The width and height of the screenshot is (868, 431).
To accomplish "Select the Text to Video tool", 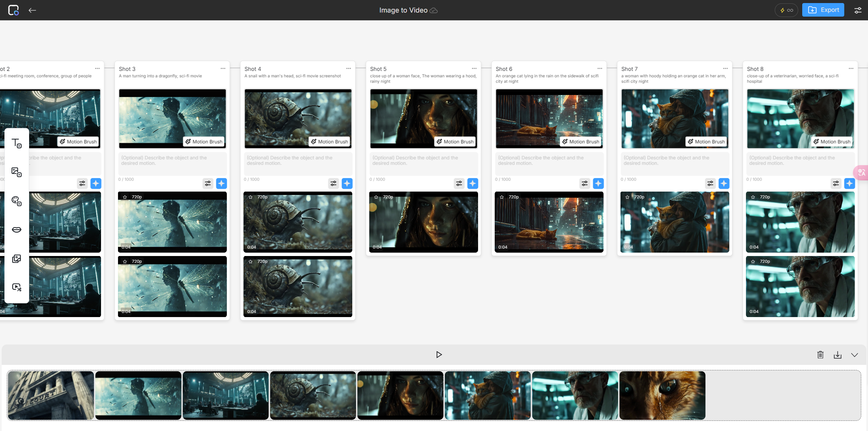I will [17, 143].
